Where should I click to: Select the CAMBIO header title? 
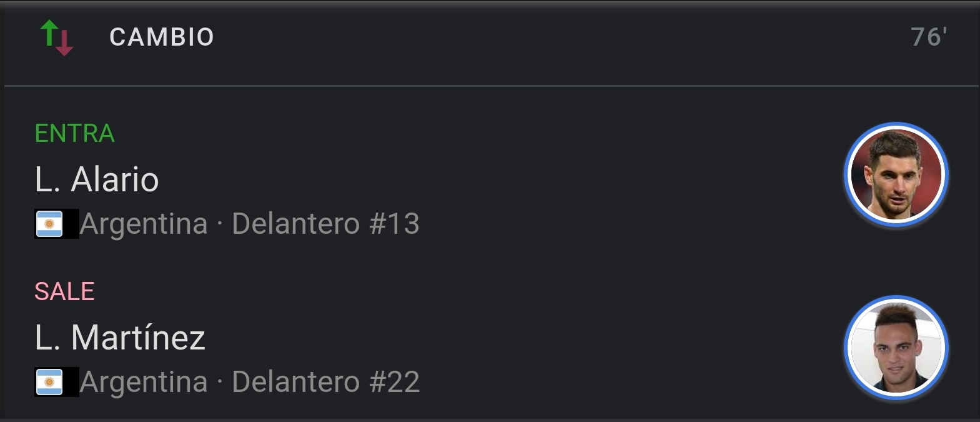pos(162,37)
